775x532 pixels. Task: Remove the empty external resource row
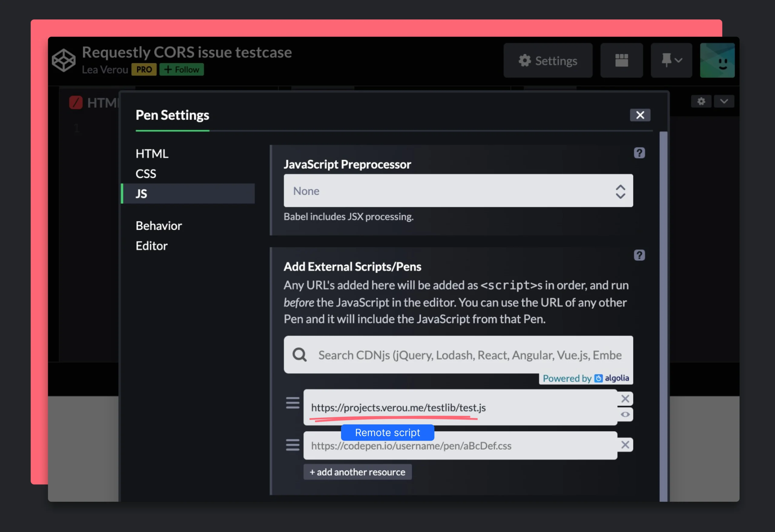(625, 445)
